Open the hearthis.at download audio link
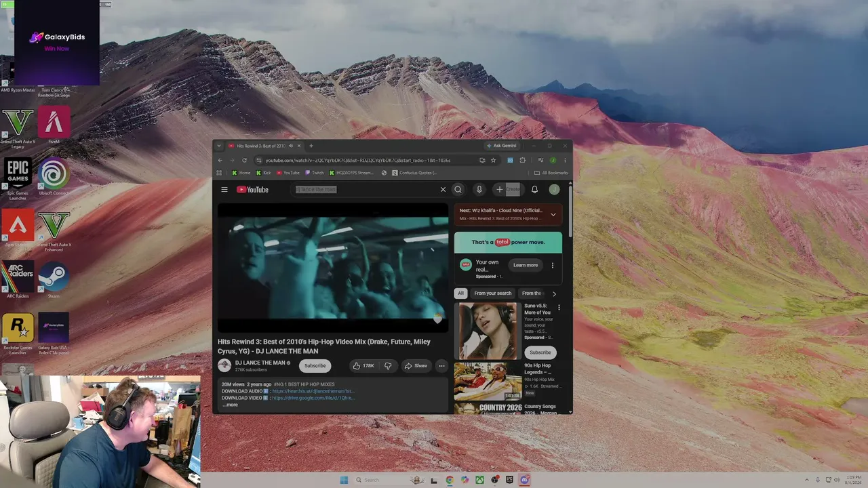 click(313, 391)
